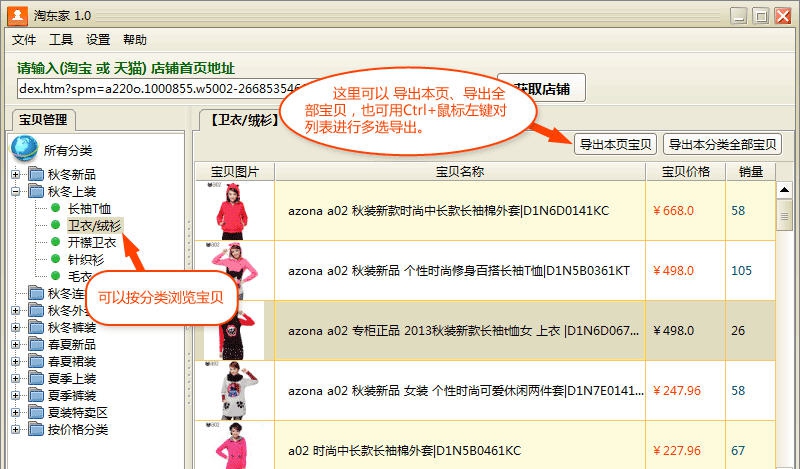Click folder icon next to 夏装特卖区

coord(36,412)
